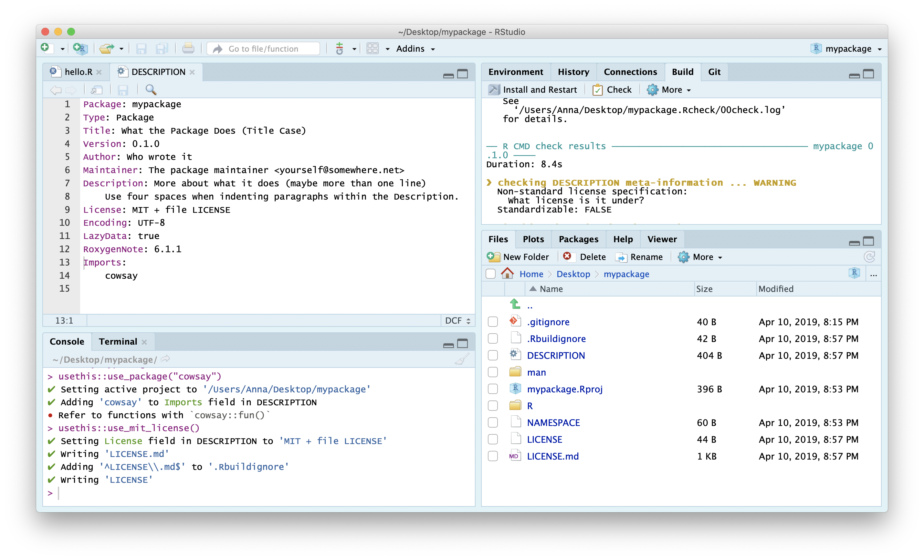The width and height of the screenshot is (924, 560).
Task: Check the .gitignore file checkbox
Action: click(x=493, y=322)
